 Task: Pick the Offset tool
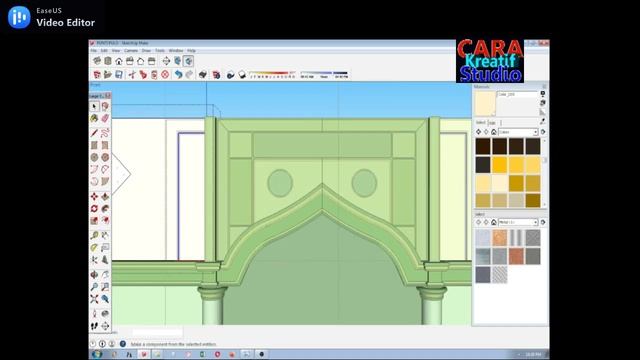105,221
